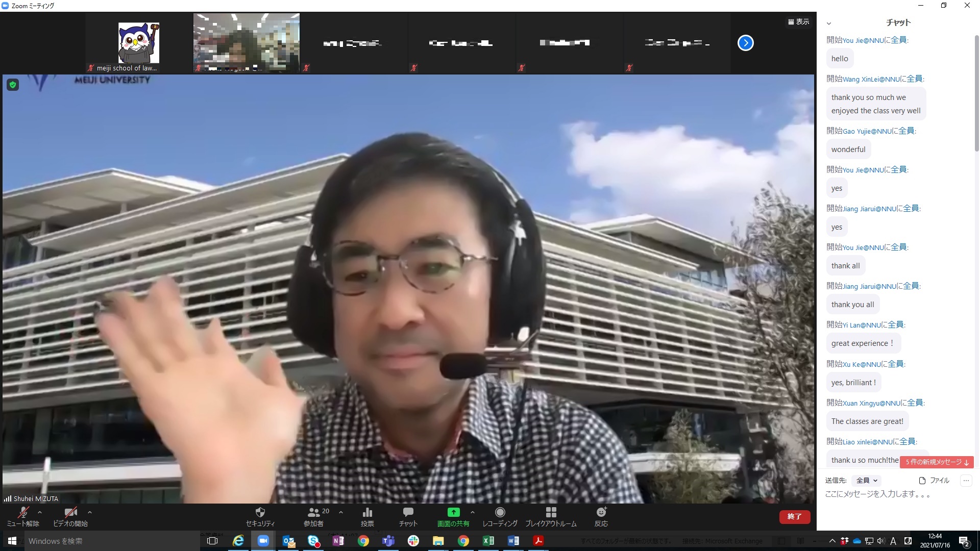980x551 pixels.
Task: Open Adobe Acrobat from taskbar
Action: coord(538,541)
